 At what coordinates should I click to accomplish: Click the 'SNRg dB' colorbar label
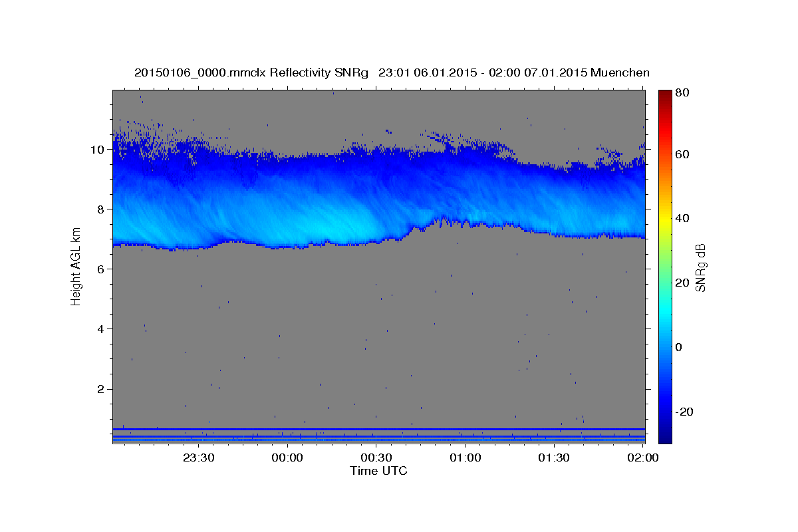point(700,268)
